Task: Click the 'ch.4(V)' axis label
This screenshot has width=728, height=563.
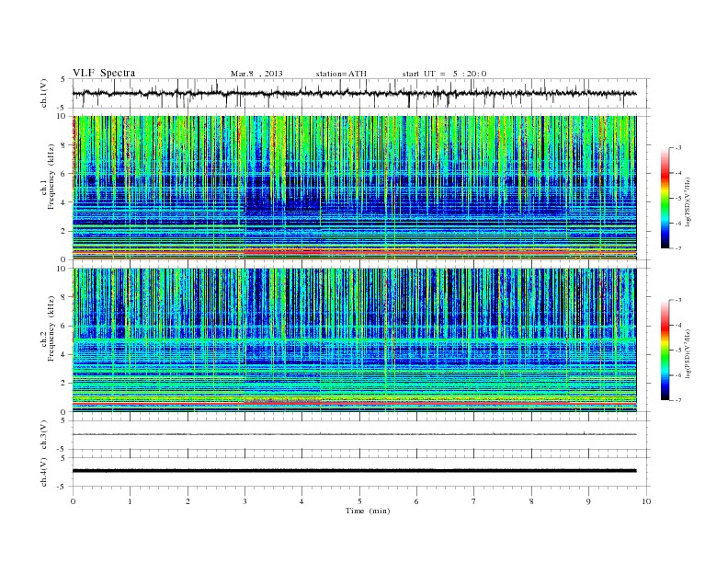Action: click(44, 472)
